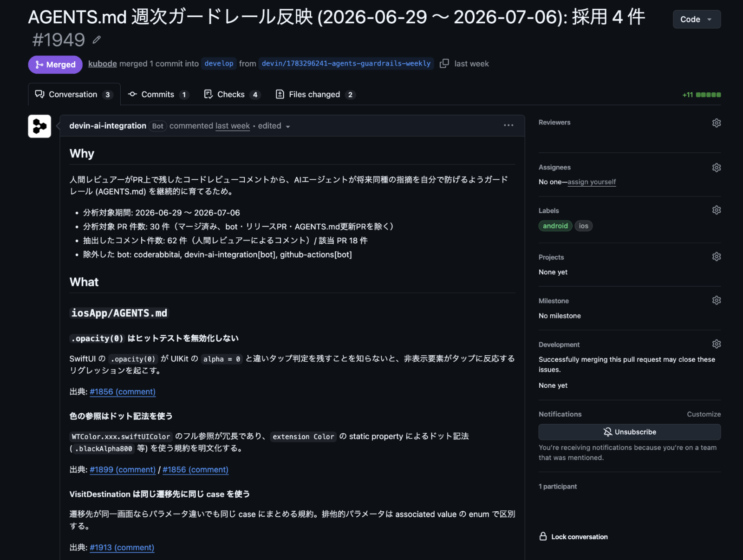
Task: Open the devin/1783296241-agents-guardrails-weekly branch link
Action: click(346, 64)
